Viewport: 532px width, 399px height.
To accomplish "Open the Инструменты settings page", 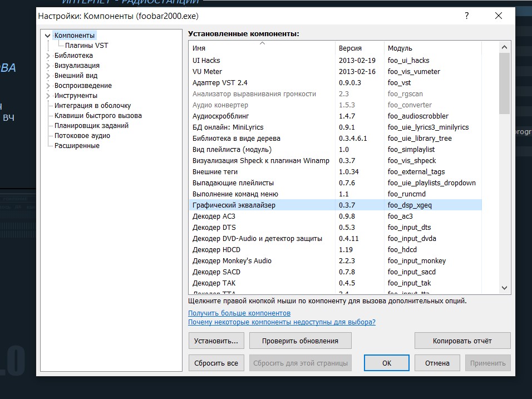I will 76,96.
